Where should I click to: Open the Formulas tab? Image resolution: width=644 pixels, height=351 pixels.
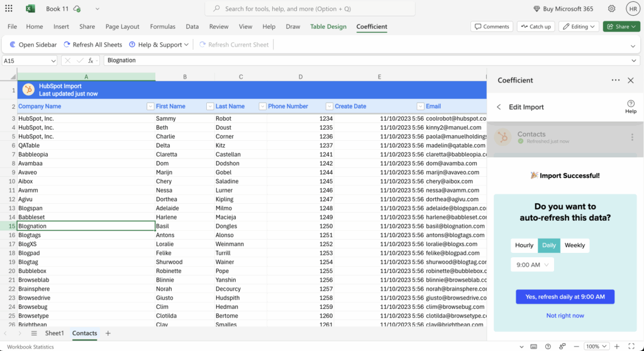(163, 26)
